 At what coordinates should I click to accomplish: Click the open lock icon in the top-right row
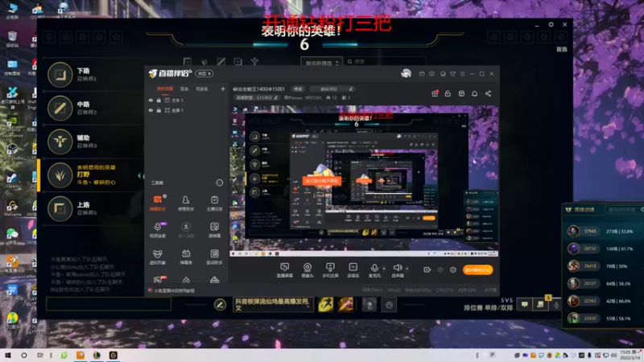[x=448, y=93]
